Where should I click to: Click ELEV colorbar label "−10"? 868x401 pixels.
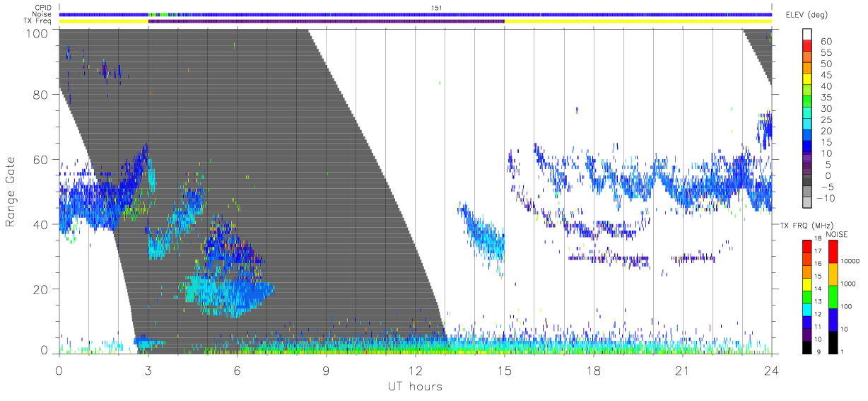tap(826, 198)
